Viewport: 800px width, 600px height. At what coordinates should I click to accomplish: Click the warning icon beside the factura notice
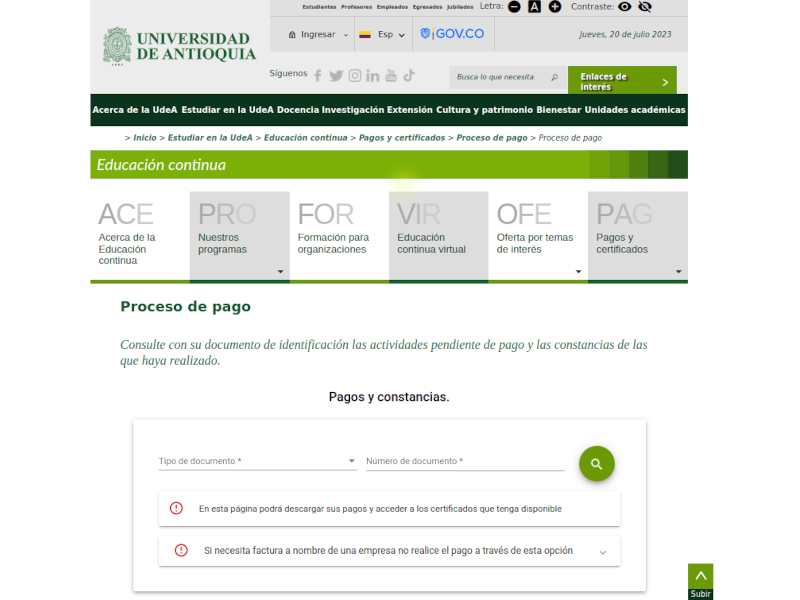(181, 550)
